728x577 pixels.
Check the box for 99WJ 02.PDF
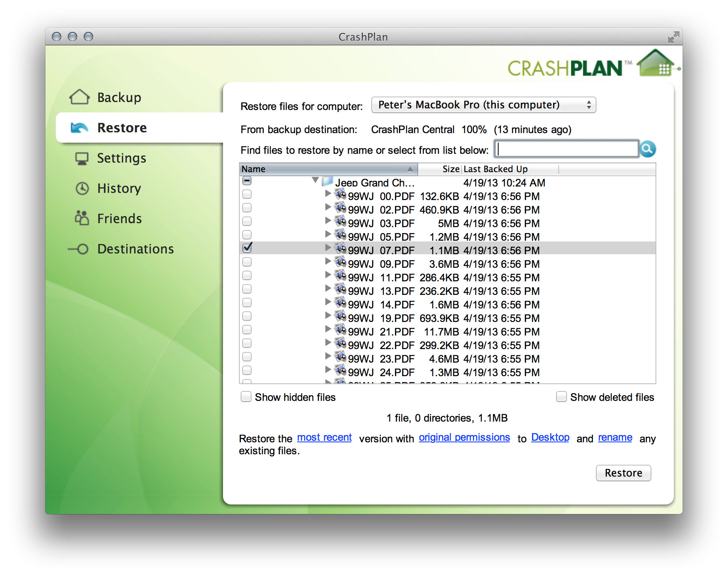coord(247,208)
